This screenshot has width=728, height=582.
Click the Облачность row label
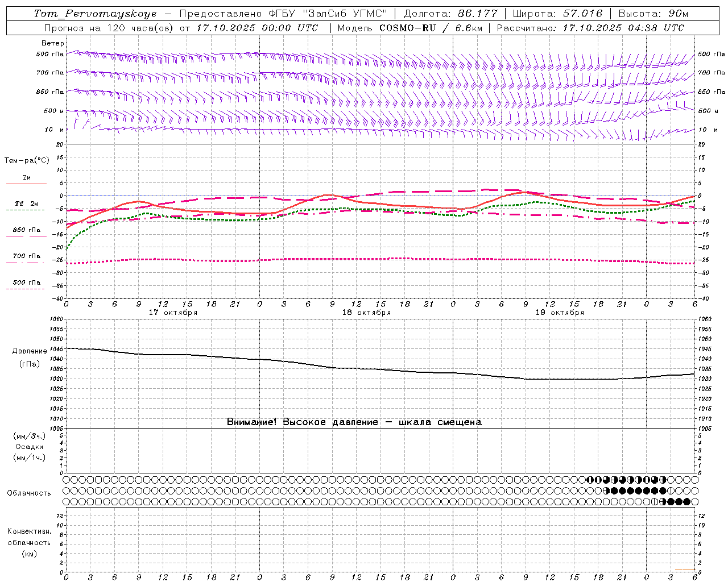pos(29,493)
